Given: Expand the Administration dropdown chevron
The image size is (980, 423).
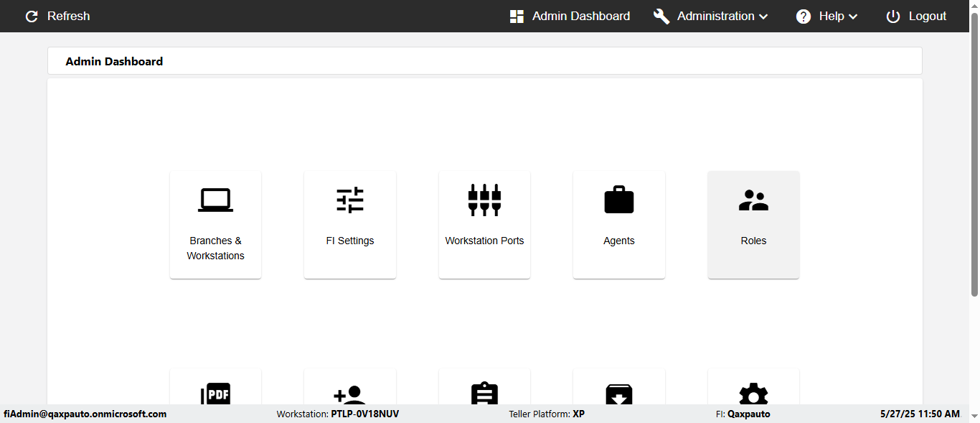Looking at the screenshot, I should tap(763, 17).
